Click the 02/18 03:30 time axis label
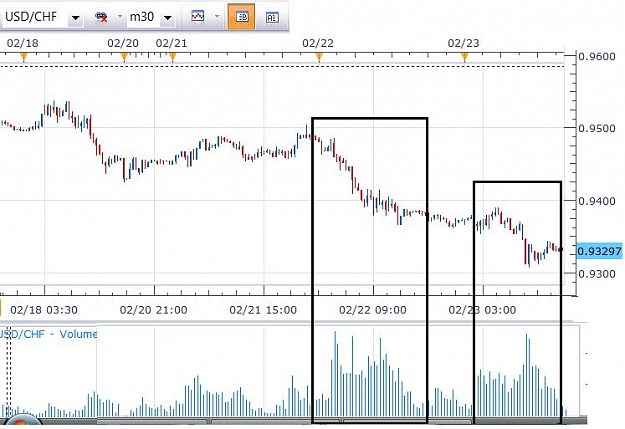625x429 pixels. click(44, 310)
